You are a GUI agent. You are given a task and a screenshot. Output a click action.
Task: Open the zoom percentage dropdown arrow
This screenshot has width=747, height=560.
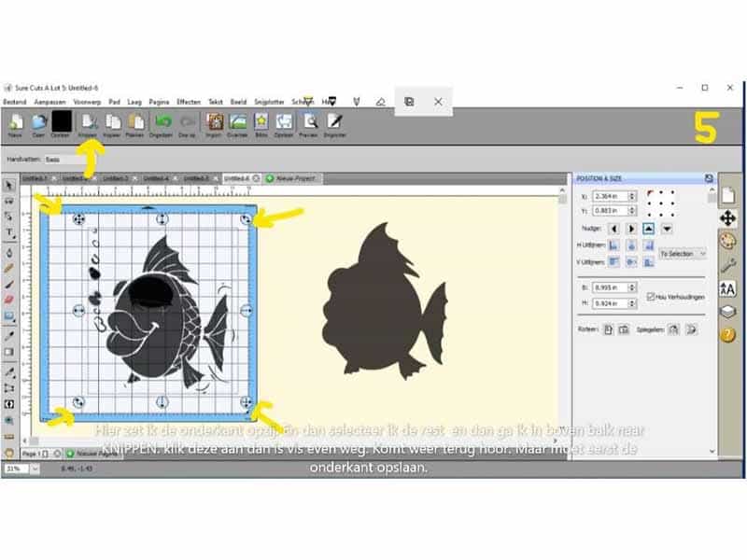[35, 469]
